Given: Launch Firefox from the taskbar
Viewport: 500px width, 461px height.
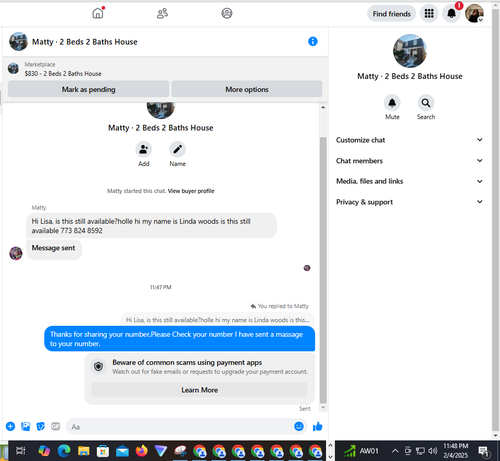Looking at the screenshot, I should (x=142, y=451).
